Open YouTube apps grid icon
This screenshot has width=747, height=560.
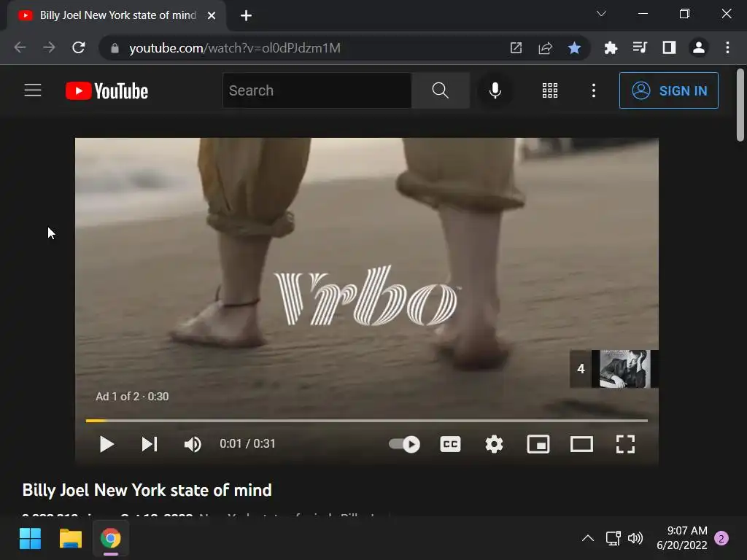550,90
